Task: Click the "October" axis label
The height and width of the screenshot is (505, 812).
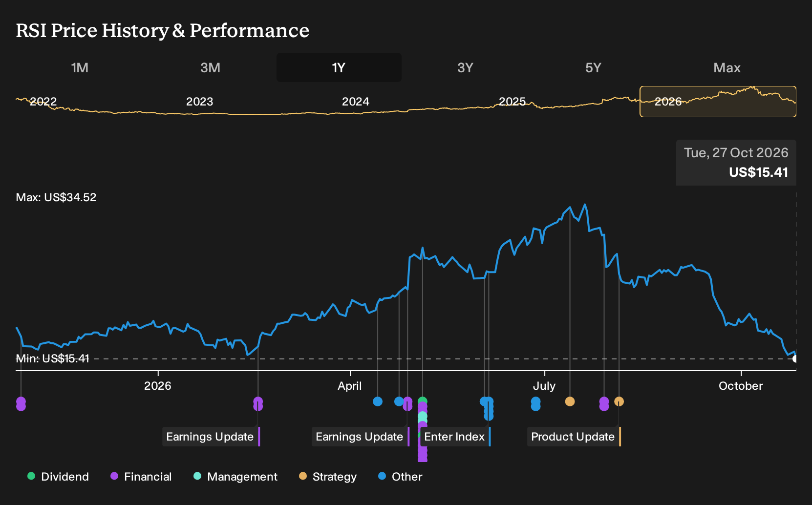Action: coord(741,386)
